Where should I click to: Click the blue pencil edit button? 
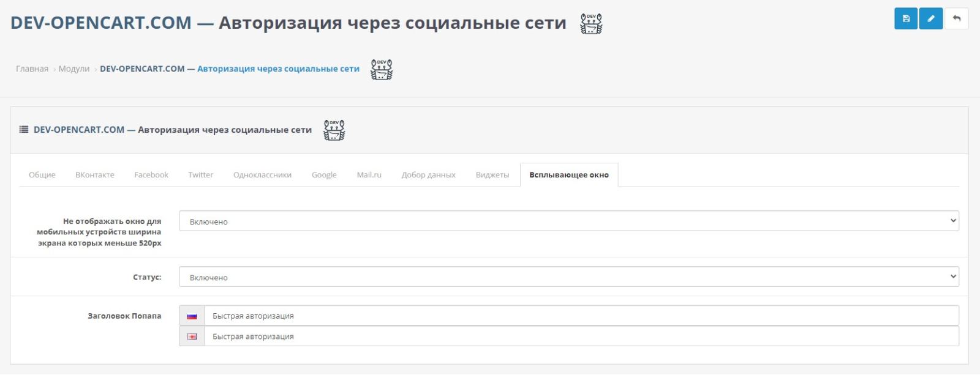pos(931,18)
